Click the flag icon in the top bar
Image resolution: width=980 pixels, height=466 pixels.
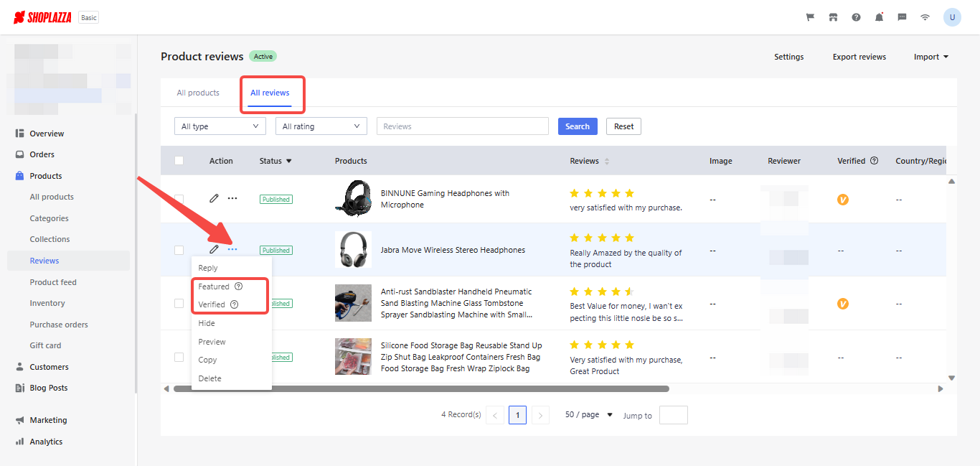(810, 17)
